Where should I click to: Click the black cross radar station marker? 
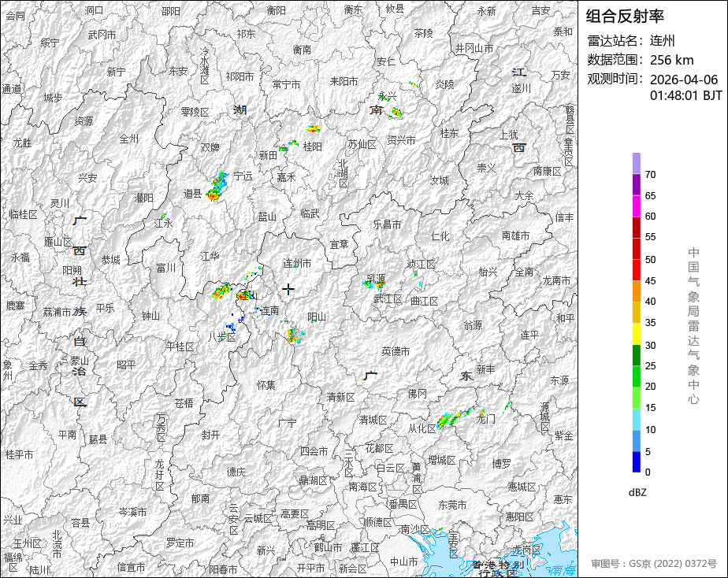point(288,289)
